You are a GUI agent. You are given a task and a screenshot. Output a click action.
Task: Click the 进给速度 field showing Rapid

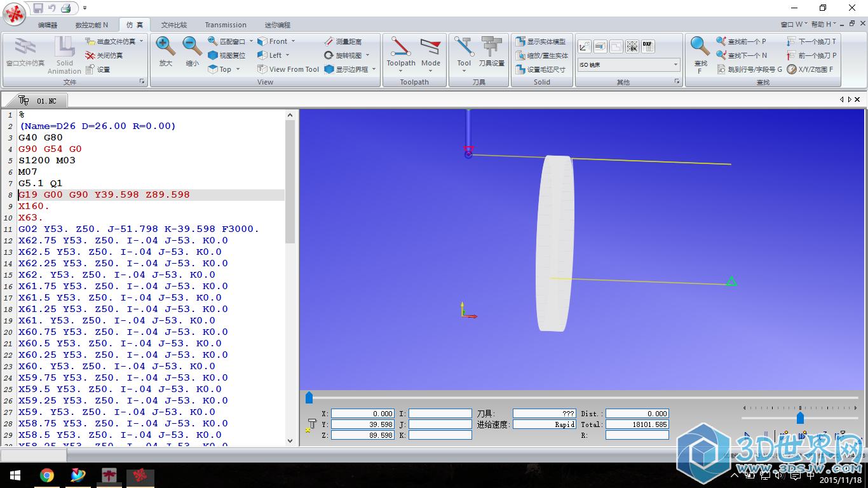click(x=545, y=424)
